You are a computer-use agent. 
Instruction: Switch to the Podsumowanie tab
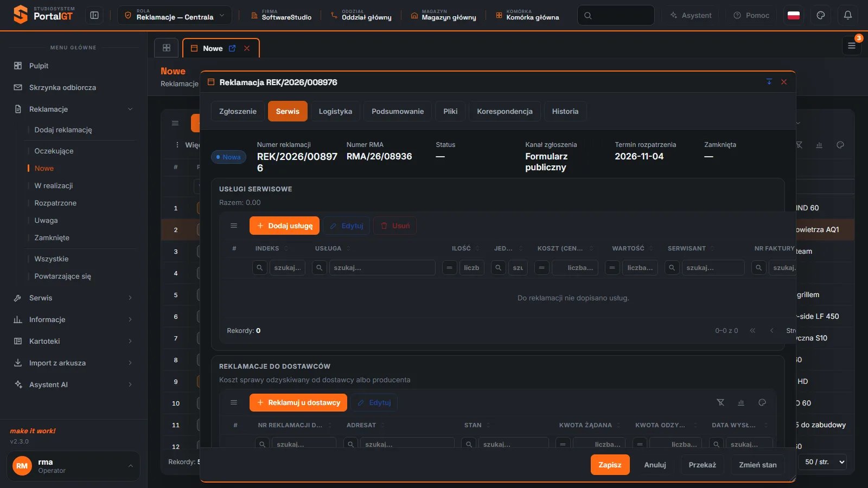coord(398,111)
